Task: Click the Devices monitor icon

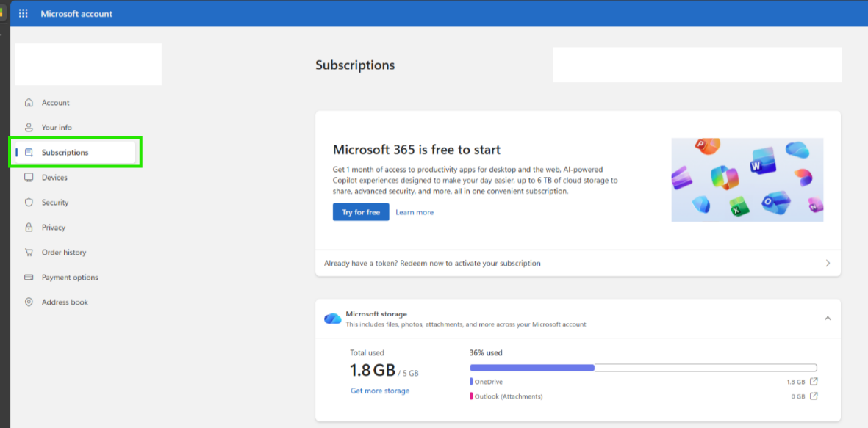Action: pyautogui.click(x=29, y=178)
